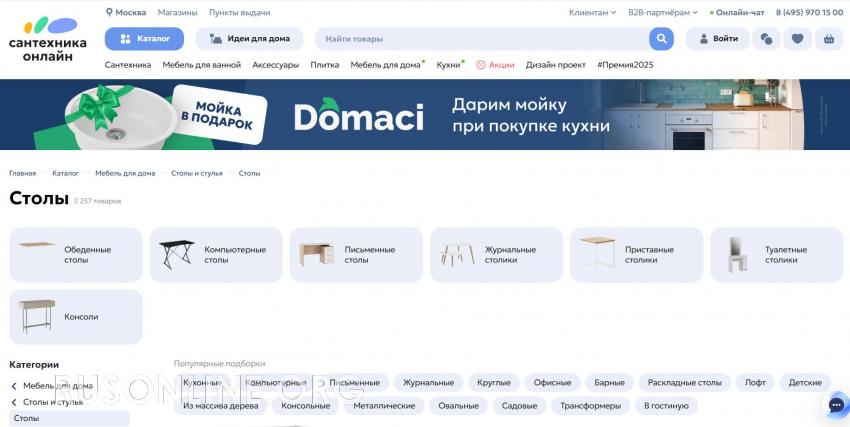850x427 pixels.
Task: Select the Раскладные столы chip
Action: [x=685, y=383]
